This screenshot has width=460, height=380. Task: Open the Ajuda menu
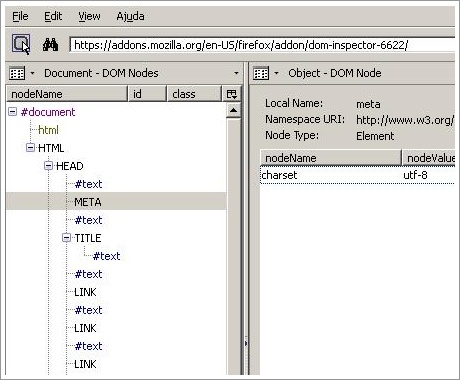[130, 16]
